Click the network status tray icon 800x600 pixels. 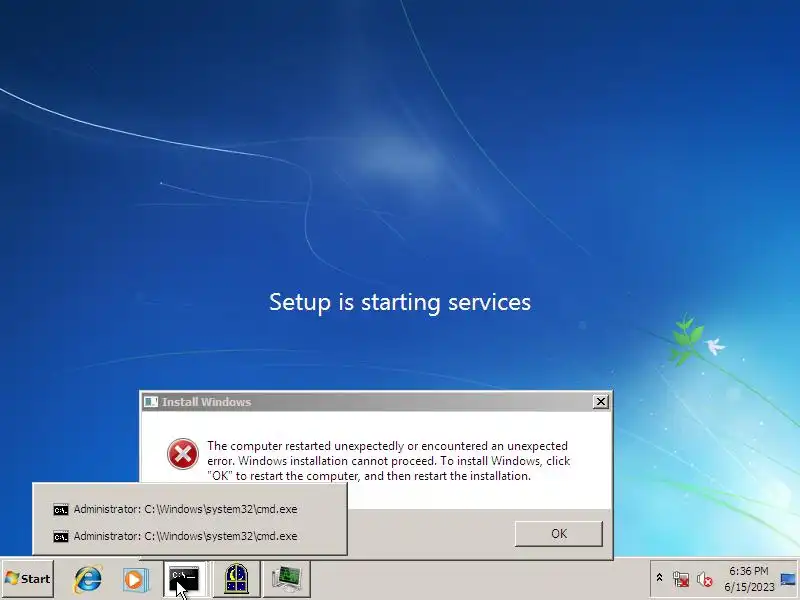681,579
